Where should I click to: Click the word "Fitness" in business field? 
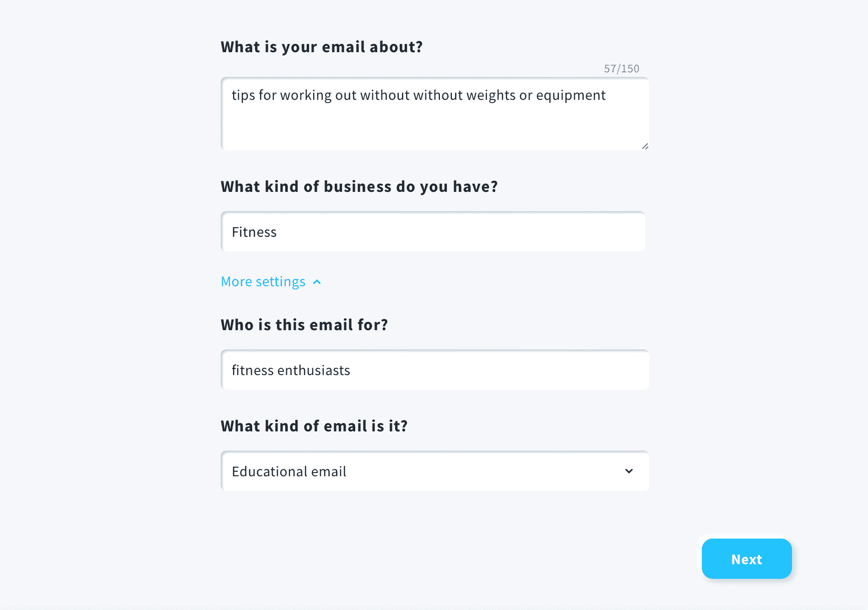point(254,232)
